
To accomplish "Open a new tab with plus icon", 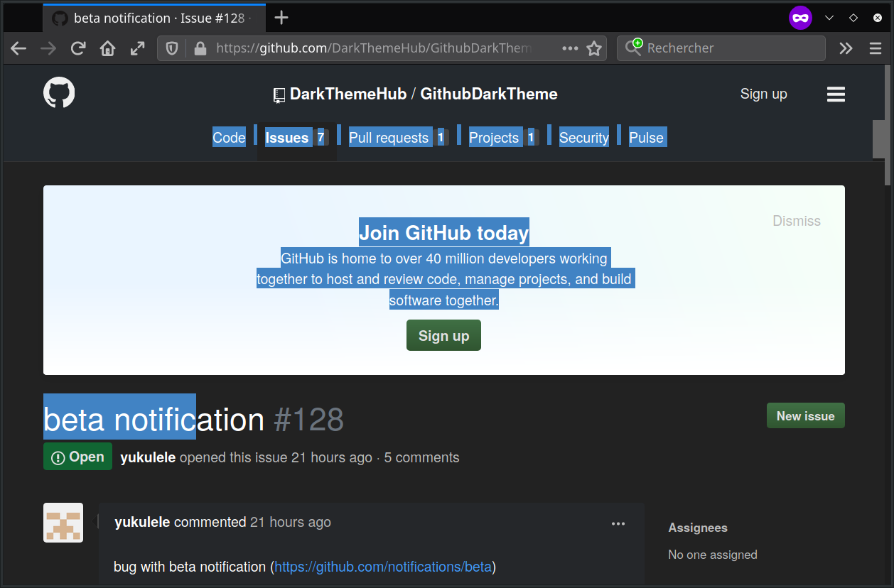I will 281,18.
